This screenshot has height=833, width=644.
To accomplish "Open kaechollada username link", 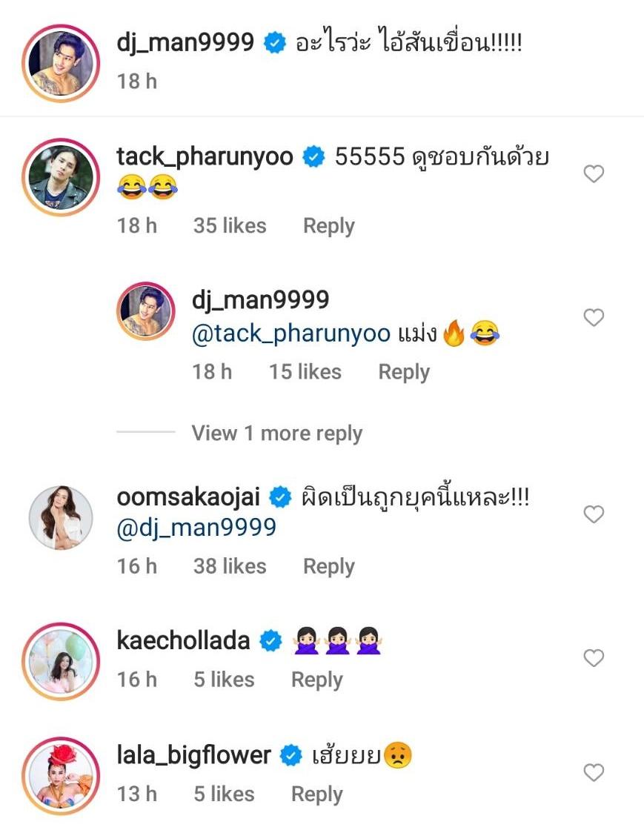I will 183,640.
